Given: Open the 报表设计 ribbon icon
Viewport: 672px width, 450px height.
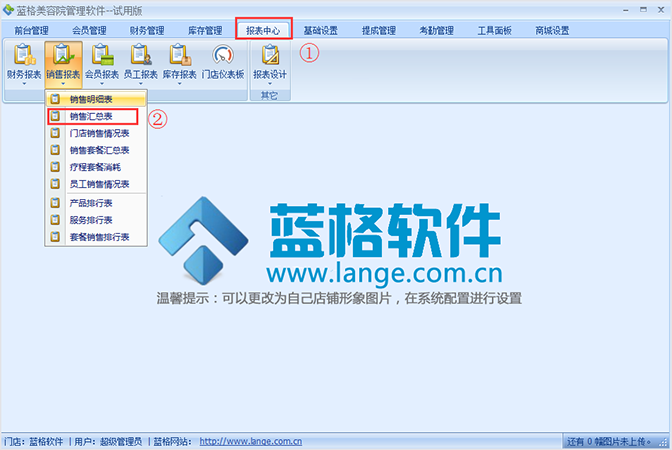Looking at the screenshot, I should pos(270,62).
